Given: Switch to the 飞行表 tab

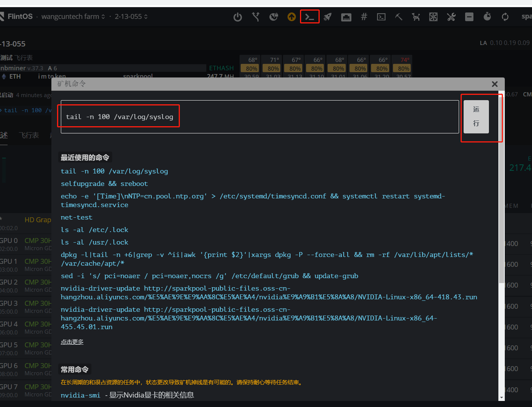Looking at the screenshot, I should click(x=29, y=135).
